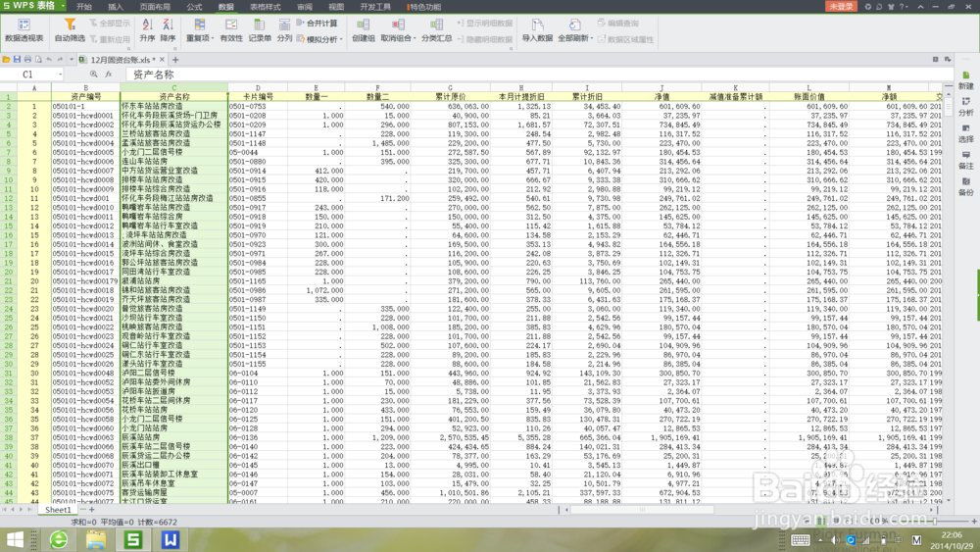980x552 pixels.
Task: Click the skin t-shirt icon in title bar
Action: click(891, 6)
